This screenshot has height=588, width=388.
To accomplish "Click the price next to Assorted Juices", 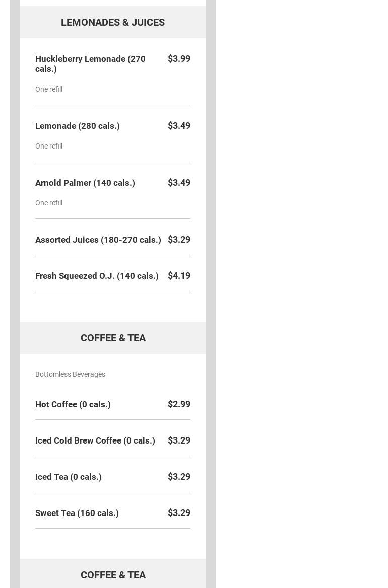I will tap(179, 240).
